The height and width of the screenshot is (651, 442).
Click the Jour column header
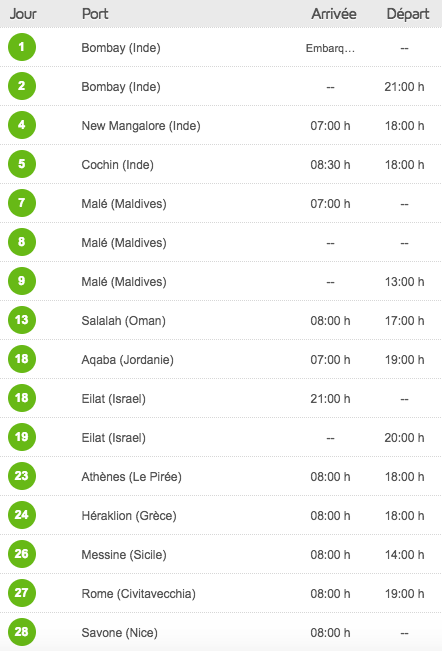point(23,14)
